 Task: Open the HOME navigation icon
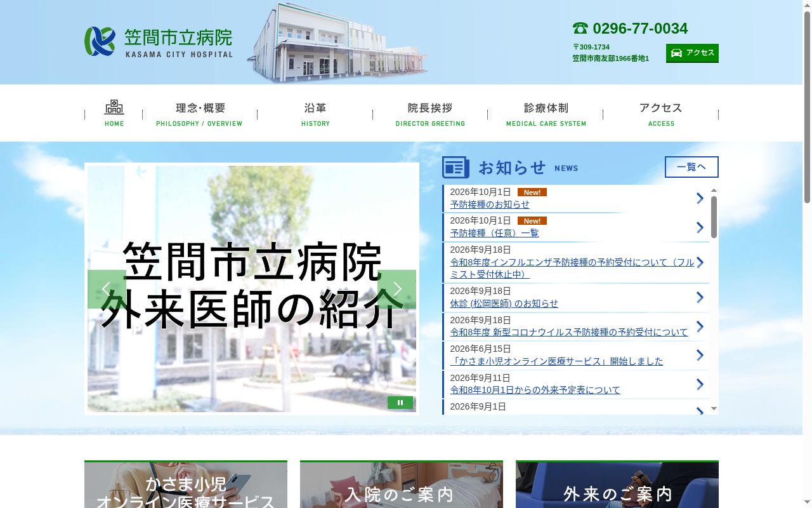point(114,114)
